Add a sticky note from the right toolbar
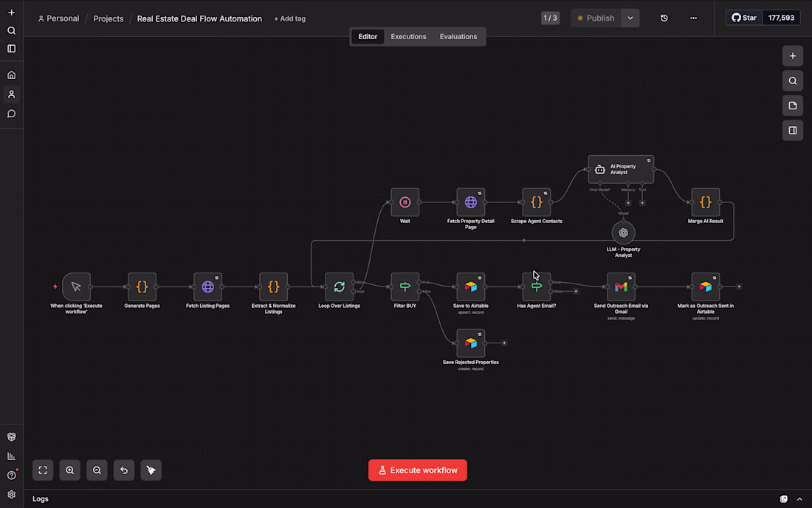The height and width of the screenshot is (508, 812). [x=792, y=106]
